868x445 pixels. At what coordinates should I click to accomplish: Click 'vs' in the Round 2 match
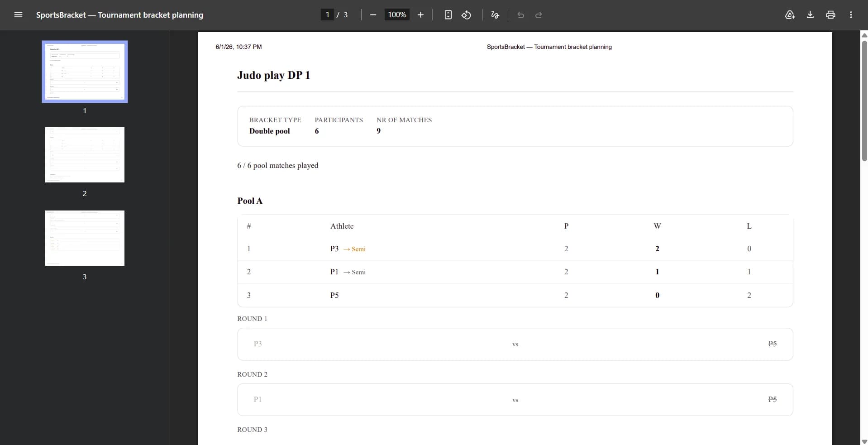515,400
